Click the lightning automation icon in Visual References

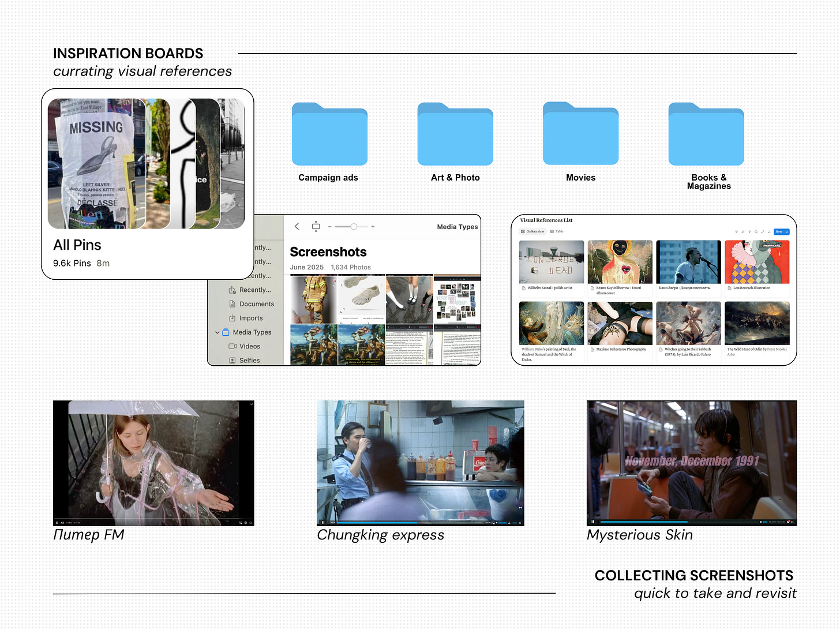[x=749, y=232]
